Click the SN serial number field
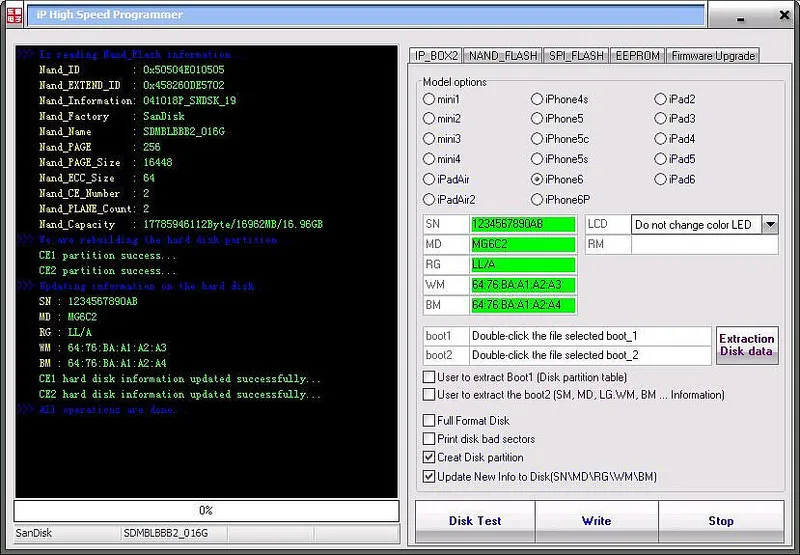Viewport: 800px width, 555px height. (523, 224)
